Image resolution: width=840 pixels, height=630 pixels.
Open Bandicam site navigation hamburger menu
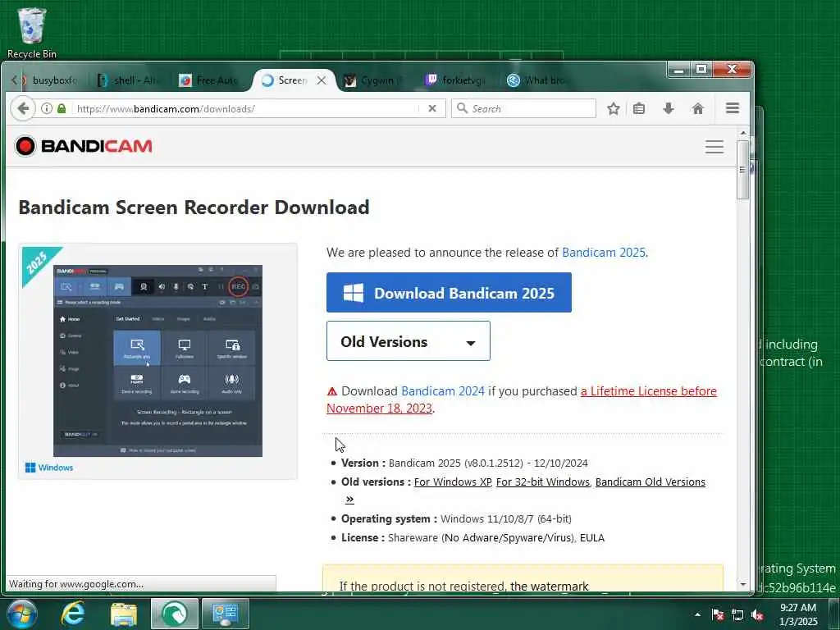714,147
